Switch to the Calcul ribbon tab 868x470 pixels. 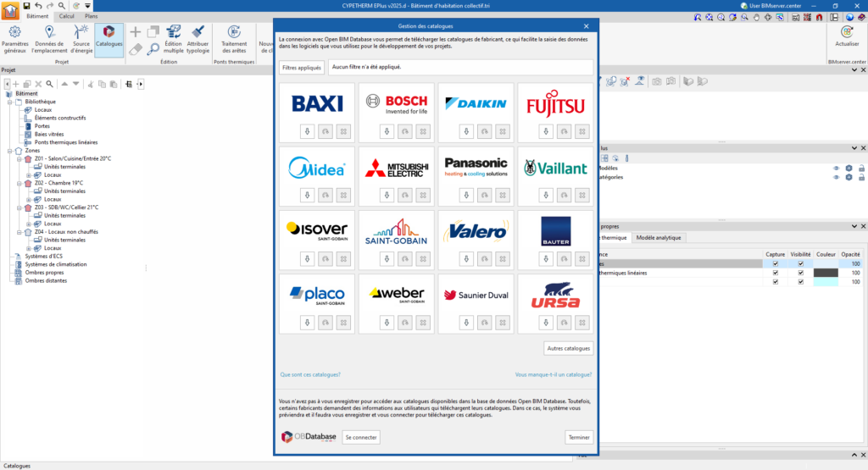[66, 16]
